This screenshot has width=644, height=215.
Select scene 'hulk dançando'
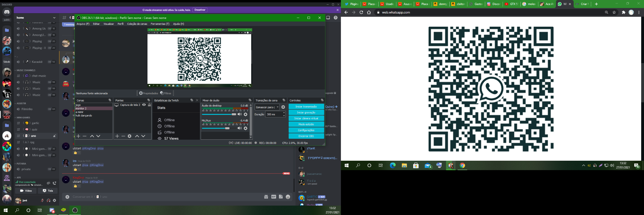[x=84, y=116]
